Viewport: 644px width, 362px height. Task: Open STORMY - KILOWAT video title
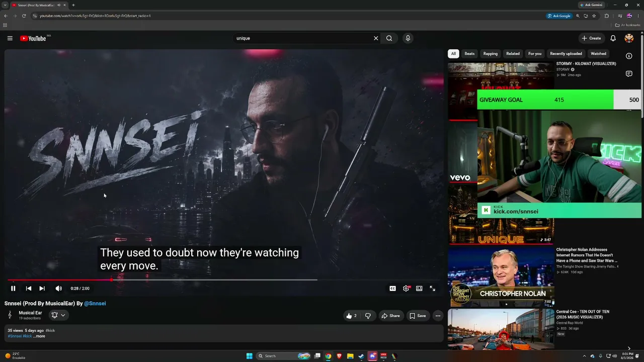586,64
